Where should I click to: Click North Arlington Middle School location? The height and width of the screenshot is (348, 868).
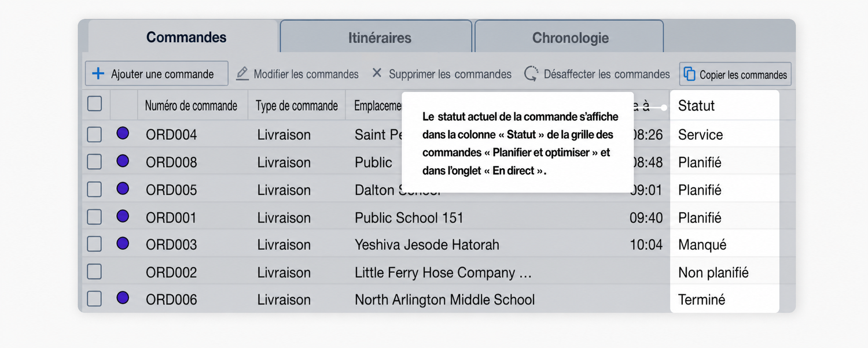(444, 299)
